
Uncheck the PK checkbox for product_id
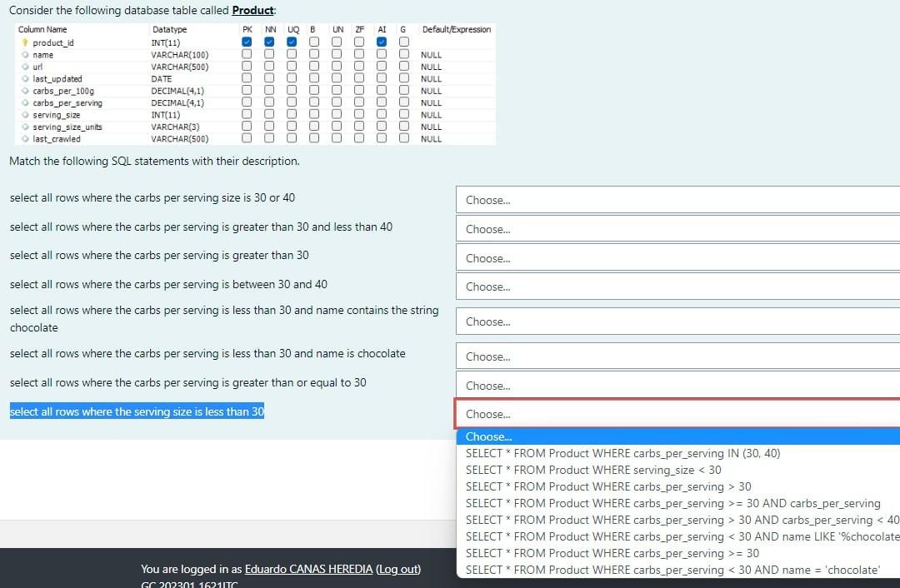click(x=247, y=42)
